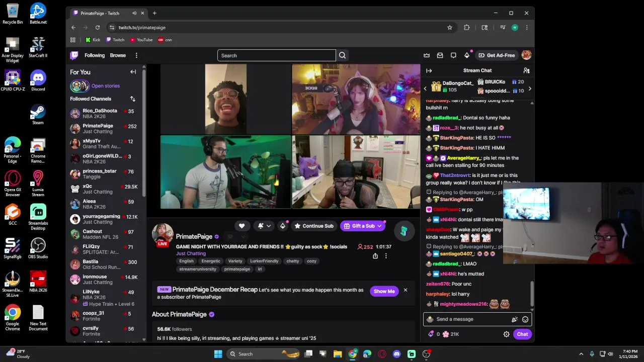Open xQc channel in sidebar
The width and height of the screenshot is (644, 362).
point(105,189)
